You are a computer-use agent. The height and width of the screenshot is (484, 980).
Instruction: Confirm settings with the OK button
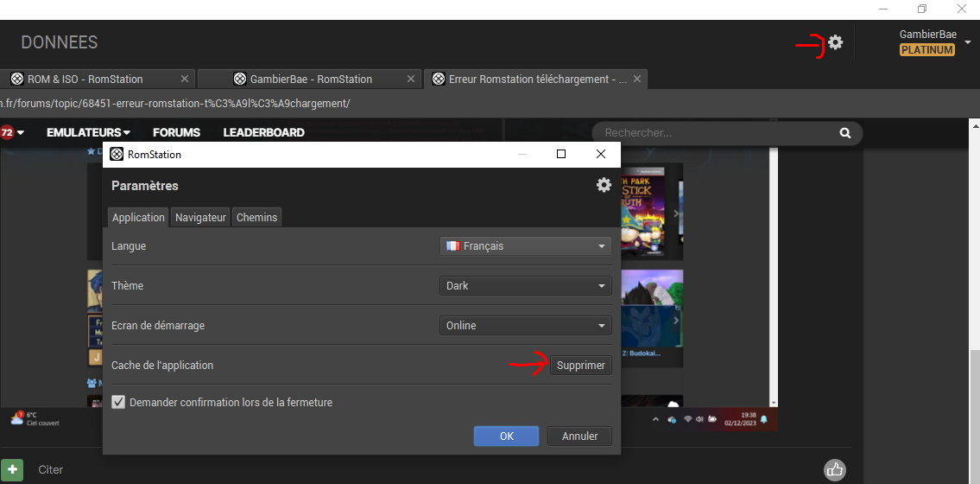(x=506, y=436)
